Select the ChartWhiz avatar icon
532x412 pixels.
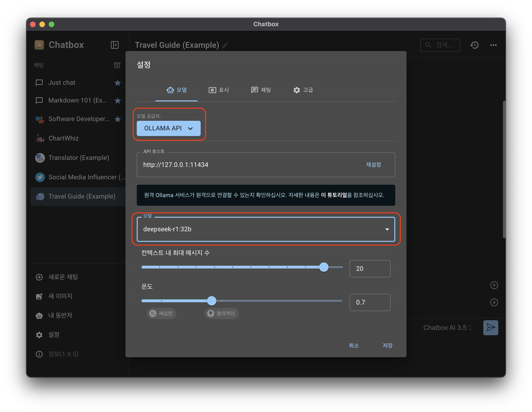coord(40,138)
